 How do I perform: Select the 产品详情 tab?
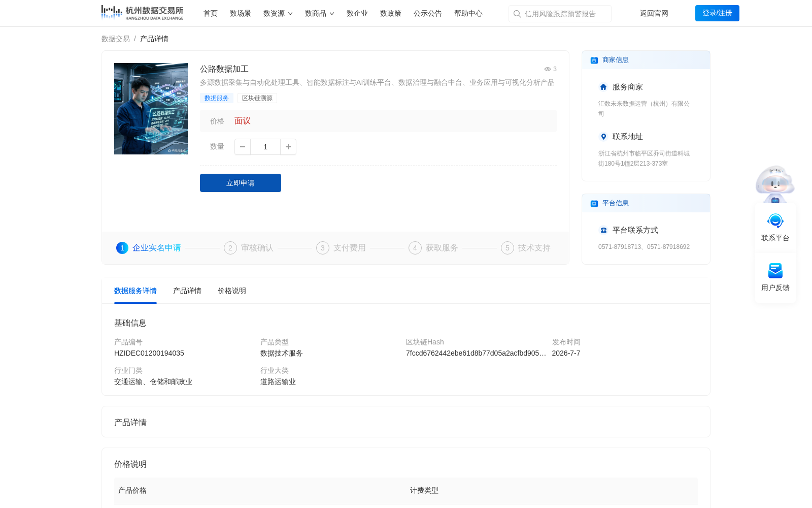tap(187, 291)
